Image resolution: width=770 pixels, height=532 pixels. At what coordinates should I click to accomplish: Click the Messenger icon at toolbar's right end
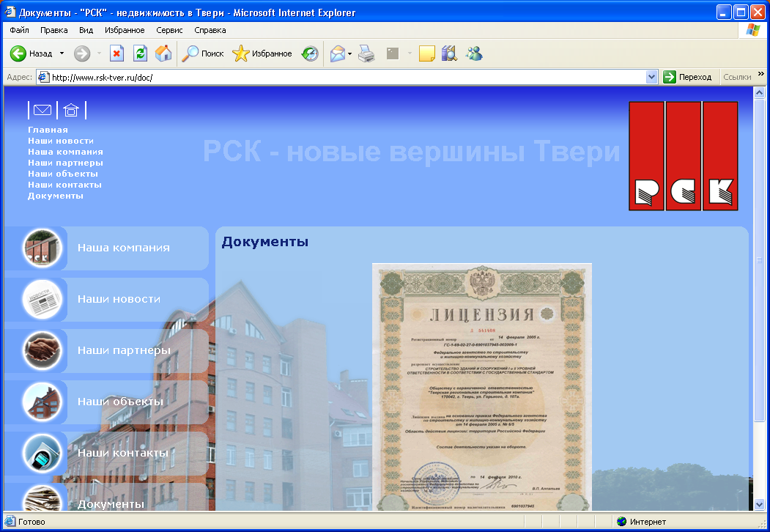pyautogui.click(x=473, y=53)
